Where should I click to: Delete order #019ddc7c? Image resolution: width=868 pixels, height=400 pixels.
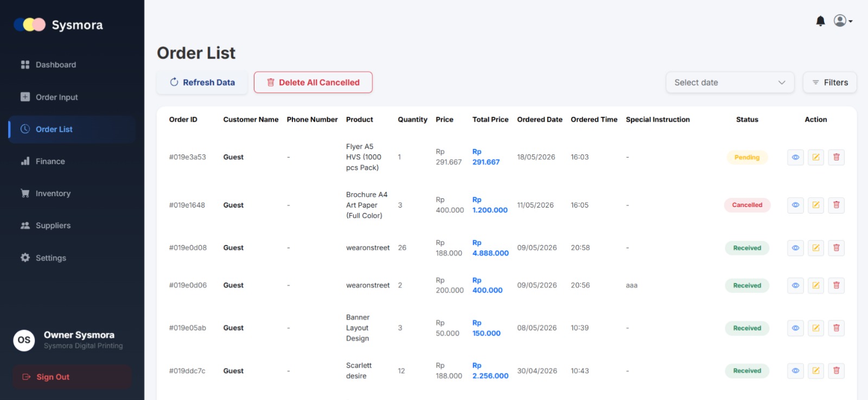pos(837,371)
